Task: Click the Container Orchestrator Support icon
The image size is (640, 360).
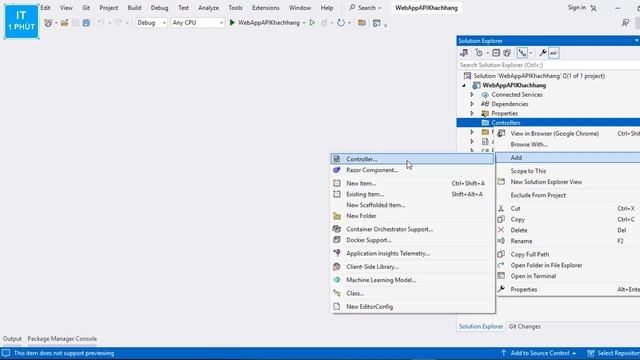Action: point(337,229)
